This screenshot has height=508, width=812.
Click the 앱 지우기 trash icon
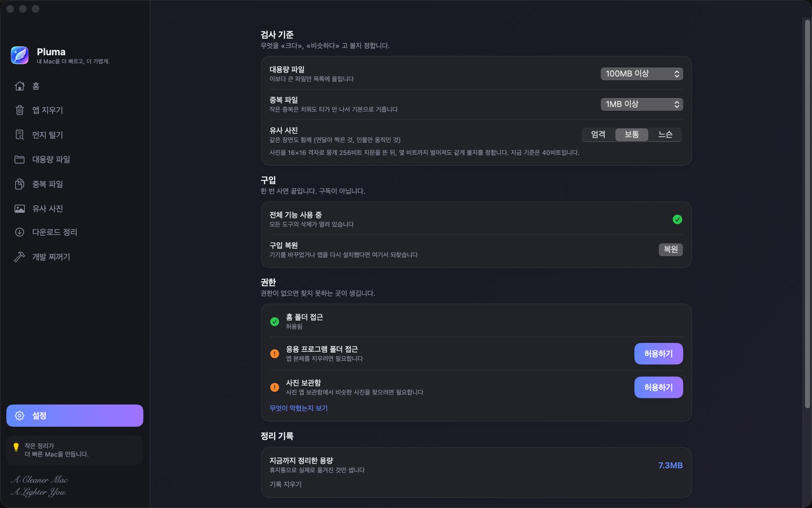[x=19, y=110]
